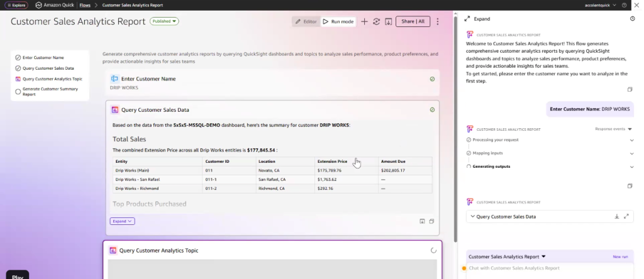
Task: Click the Query Customer Analytics Topic card icon
Action: 113,250
